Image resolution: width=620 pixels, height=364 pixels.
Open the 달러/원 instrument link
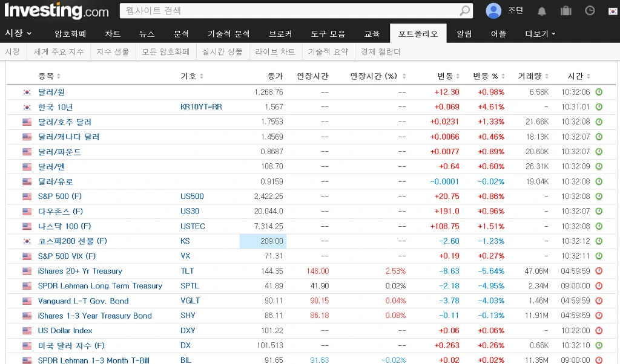coord(51,92)
